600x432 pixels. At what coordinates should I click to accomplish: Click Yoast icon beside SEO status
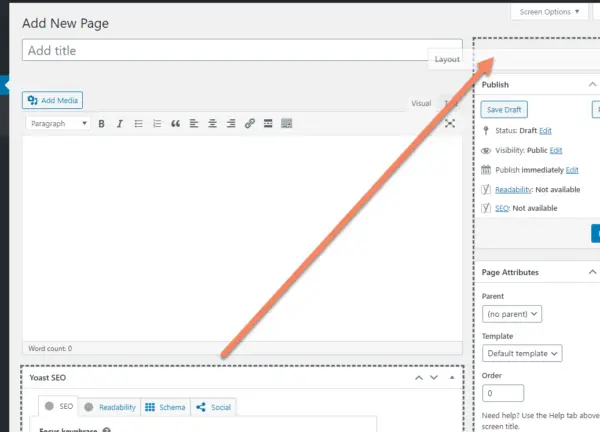pos(486,208)
